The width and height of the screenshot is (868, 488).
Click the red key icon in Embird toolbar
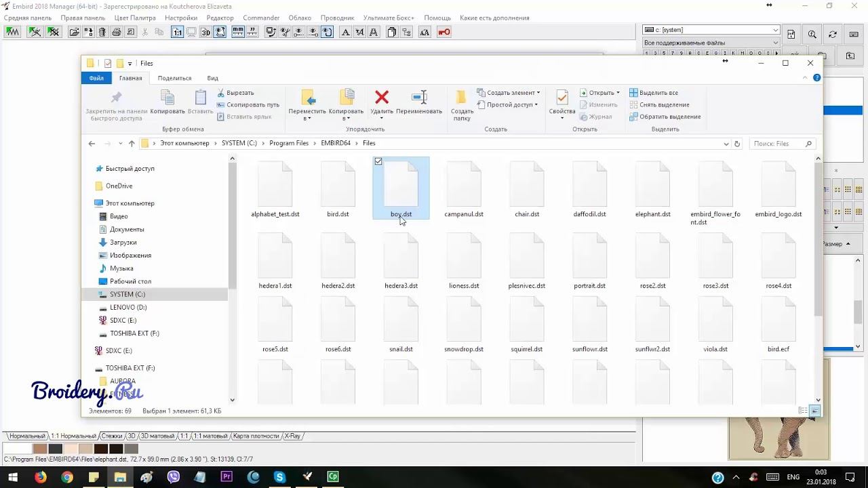(x=444, y=32)
